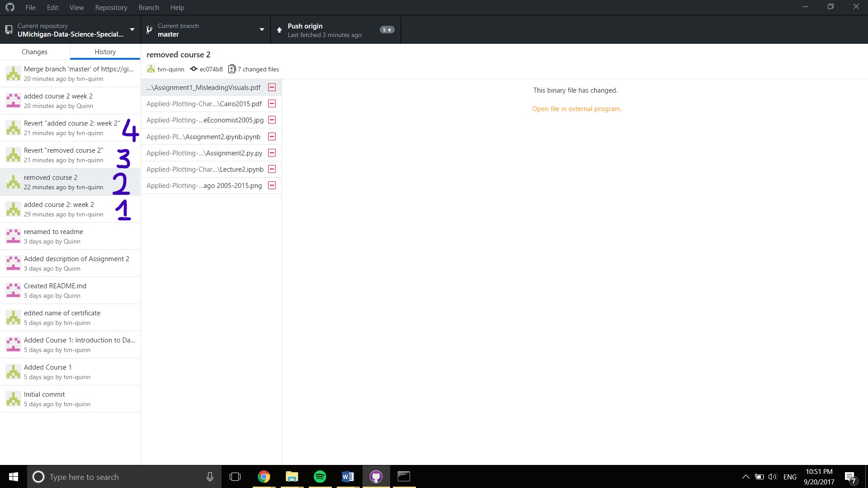Click the microphone icon in search bar
The image size is (868, 488).
pyautogui.click(x=209, y=477)
